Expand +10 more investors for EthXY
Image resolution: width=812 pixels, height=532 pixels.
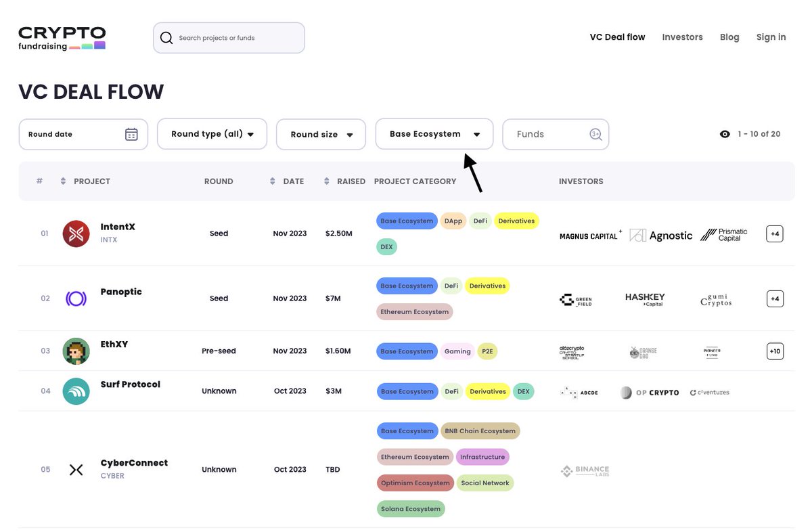775,351
